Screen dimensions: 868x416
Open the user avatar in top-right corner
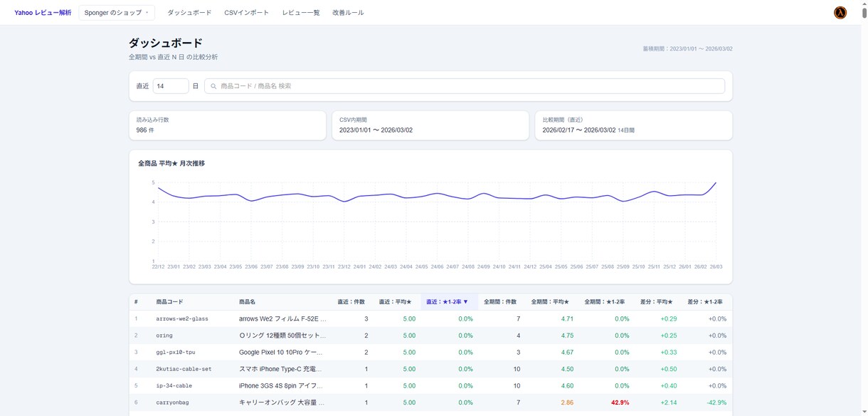840,13
